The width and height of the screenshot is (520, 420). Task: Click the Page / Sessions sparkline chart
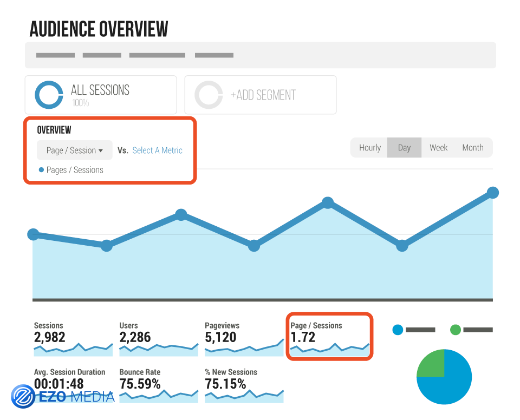(x=330, y=350)
